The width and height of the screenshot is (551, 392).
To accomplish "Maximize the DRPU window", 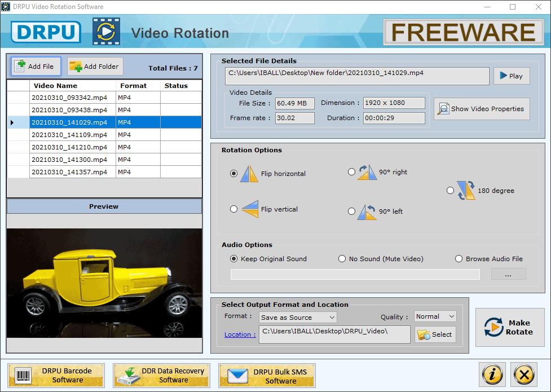I will [x=513, y=7].
